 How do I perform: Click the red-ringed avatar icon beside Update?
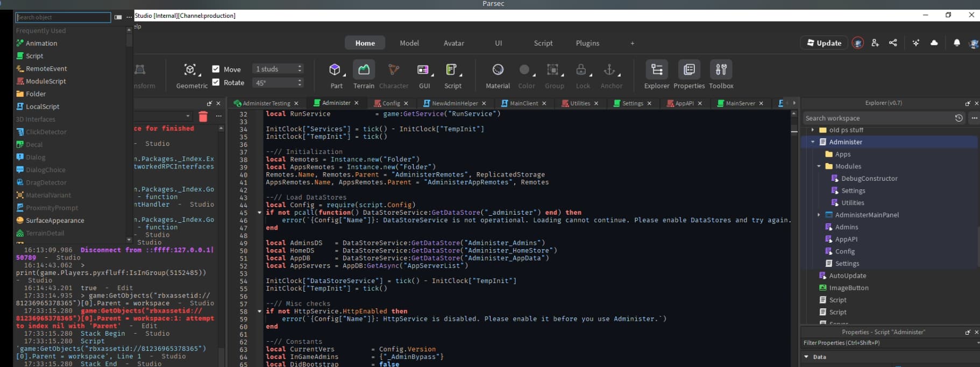858,43
